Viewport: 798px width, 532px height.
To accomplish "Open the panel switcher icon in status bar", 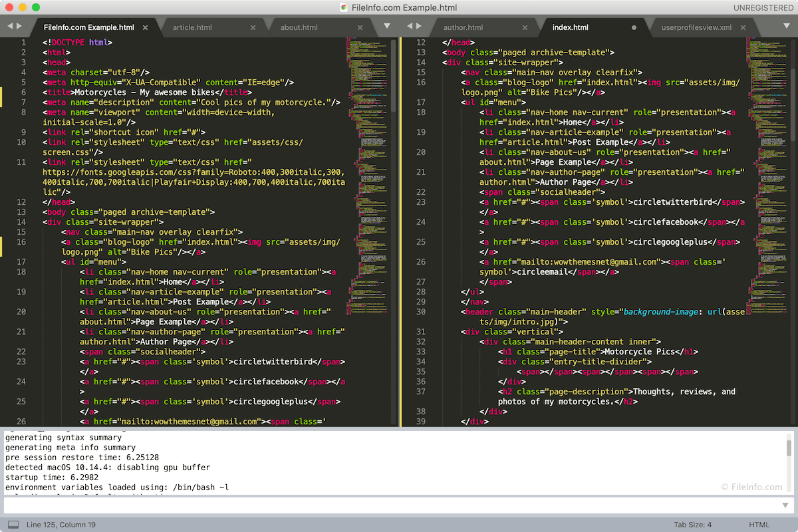I will [x=13, y=525].
